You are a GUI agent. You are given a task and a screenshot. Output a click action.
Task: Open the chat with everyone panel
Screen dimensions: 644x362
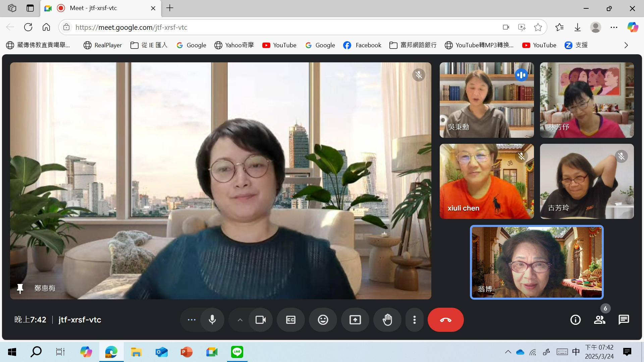pos(624,320)
